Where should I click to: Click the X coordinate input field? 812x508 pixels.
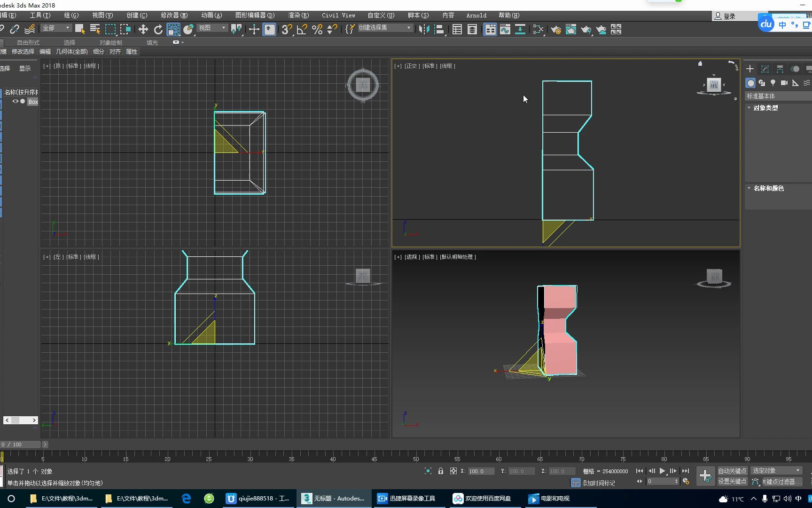(x=480, y=471)
